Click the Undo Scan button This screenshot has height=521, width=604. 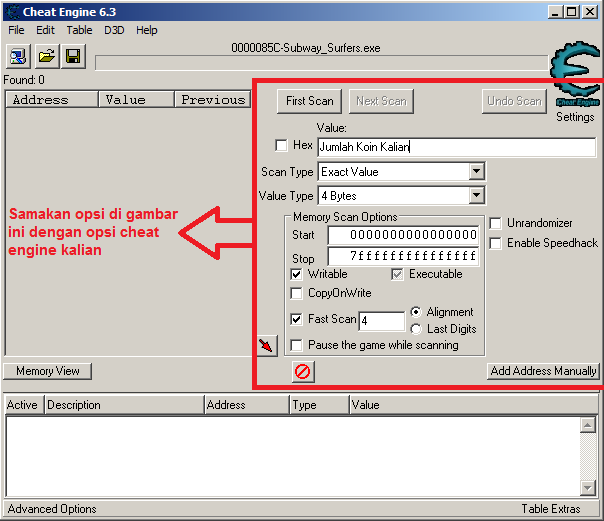[514, 101]
